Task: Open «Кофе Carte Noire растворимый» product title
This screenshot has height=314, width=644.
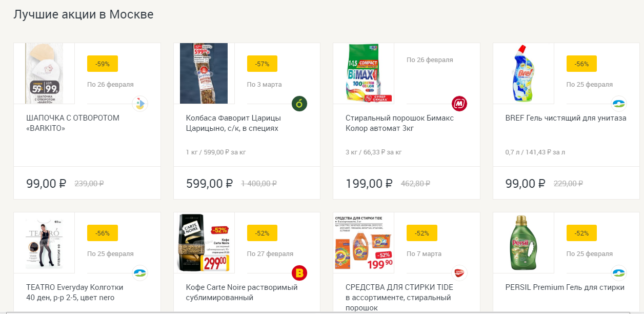Action: (241, 292)
